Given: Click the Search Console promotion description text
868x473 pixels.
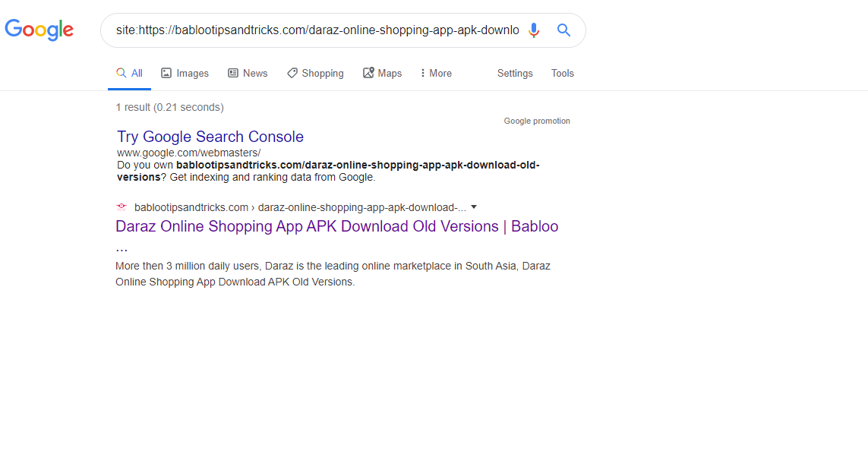Looking at the screenshot, I should (x=328, y=172).
